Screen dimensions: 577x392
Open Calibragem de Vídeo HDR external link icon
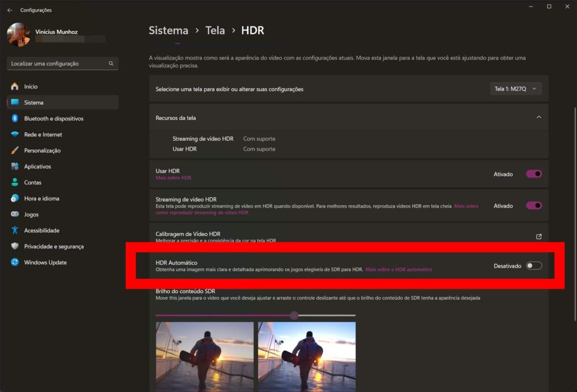[538, 236]
